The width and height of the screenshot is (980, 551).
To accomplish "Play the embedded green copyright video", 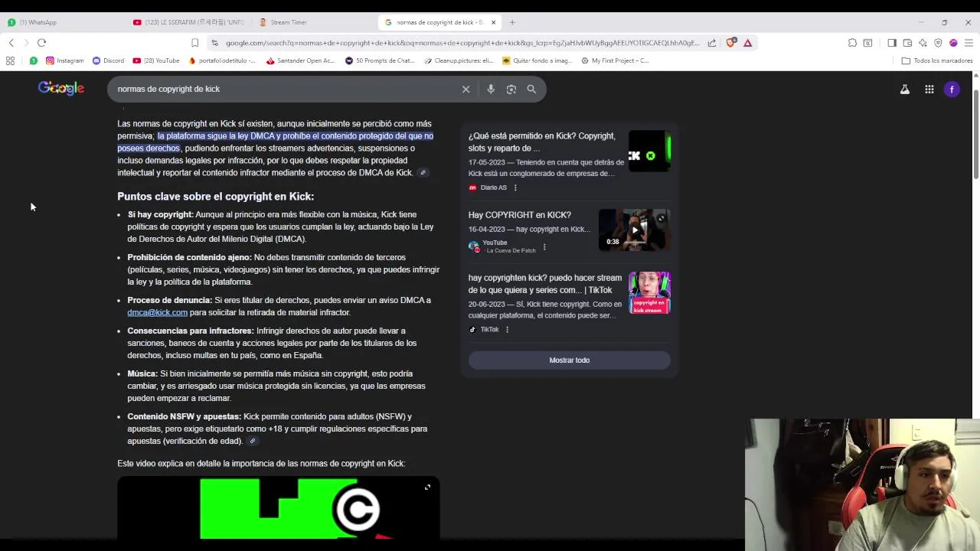I will 279,508.
